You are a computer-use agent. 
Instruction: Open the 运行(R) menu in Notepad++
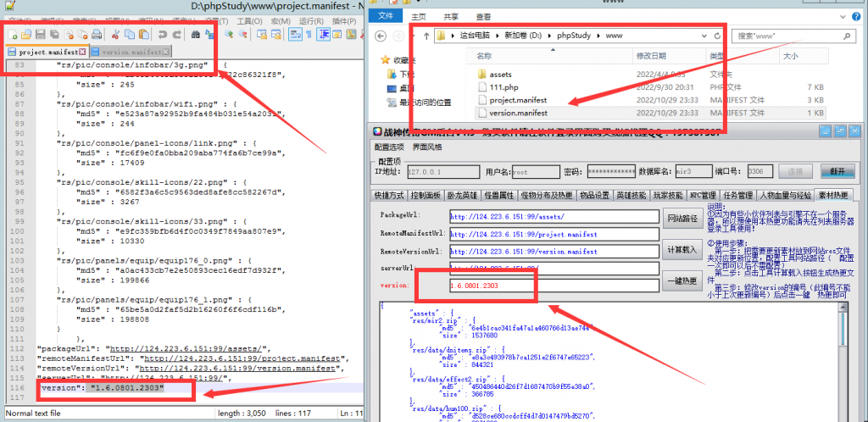click(x=311, y=21)
